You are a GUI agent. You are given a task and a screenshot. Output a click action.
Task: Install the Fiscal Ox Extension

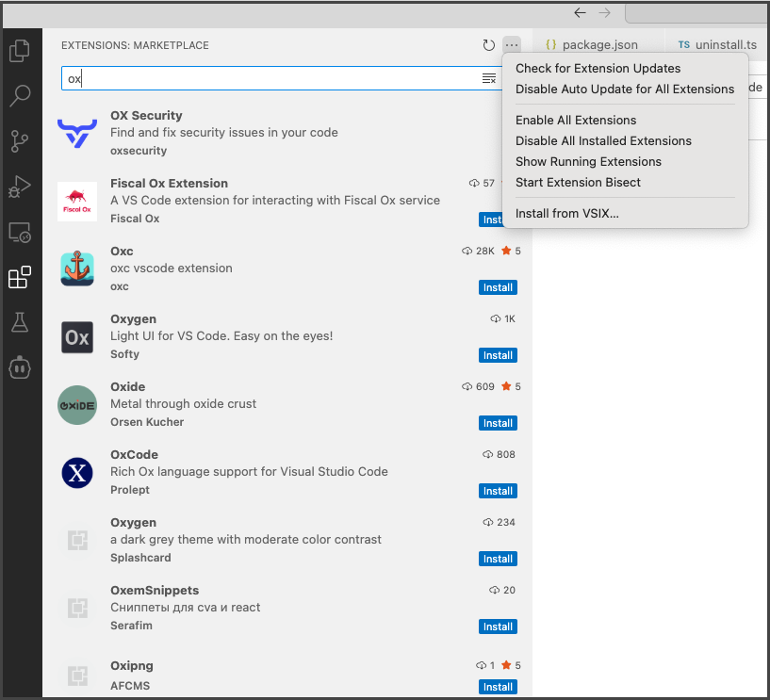[491, 220]
